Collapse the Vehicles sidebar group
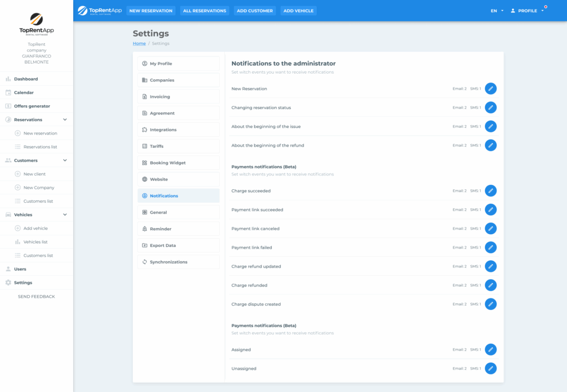 [65, 215]
